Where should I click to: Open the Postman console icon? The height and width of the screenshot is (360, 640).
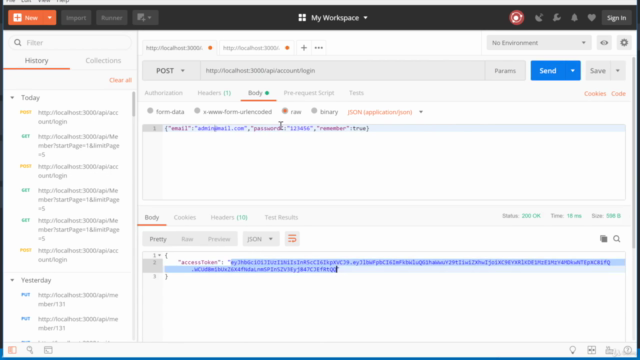(48, 350)
